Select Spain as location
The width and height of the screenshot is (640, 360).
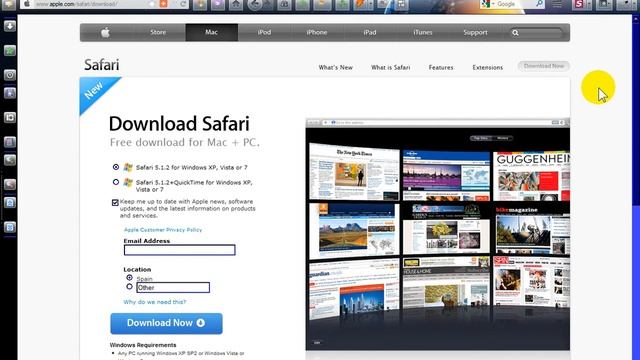[129, 278]
